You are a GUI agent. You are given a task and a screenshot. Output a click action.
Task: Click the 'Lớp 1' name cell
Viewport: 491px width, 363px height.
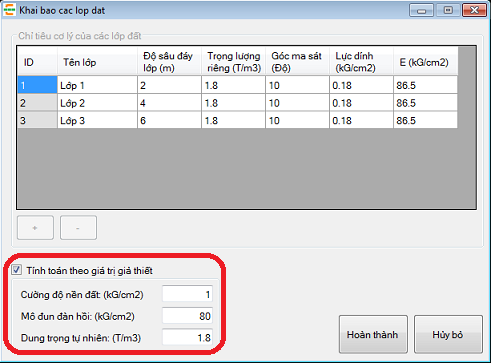pos(97,85)
